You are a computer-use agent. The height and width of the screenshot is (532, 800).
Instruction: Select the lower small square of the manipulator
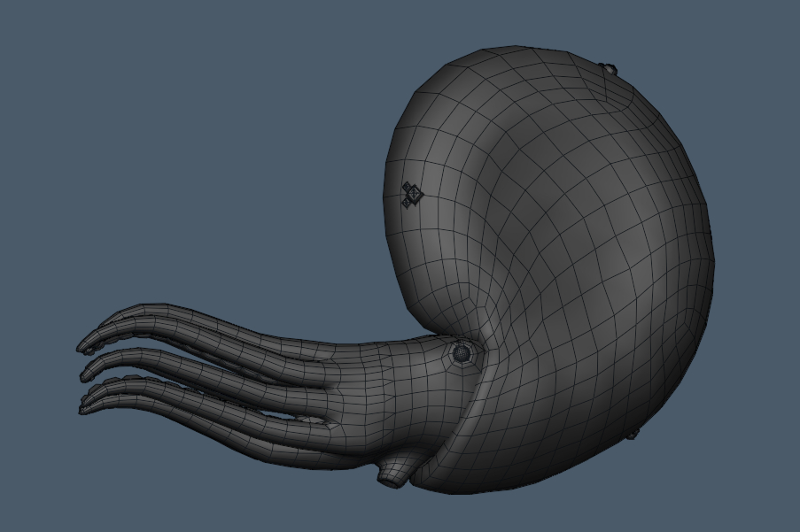pyautogui.click(x=408, y=203)
